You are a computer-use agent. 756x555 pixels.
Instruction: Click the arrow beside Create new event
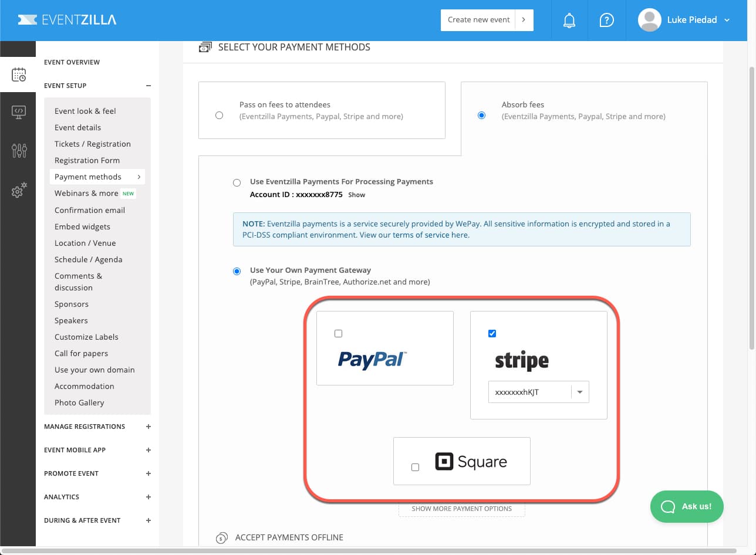524,20
